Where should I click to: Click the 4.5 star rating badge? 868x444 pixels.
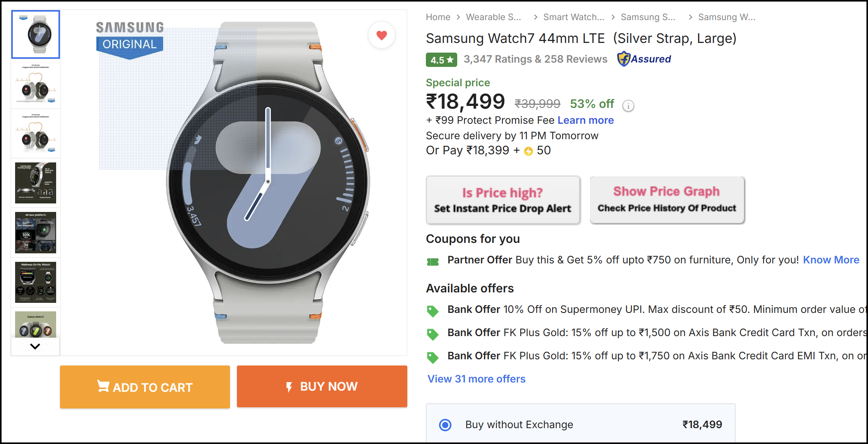pyautogui.click(x=441, y=60)
